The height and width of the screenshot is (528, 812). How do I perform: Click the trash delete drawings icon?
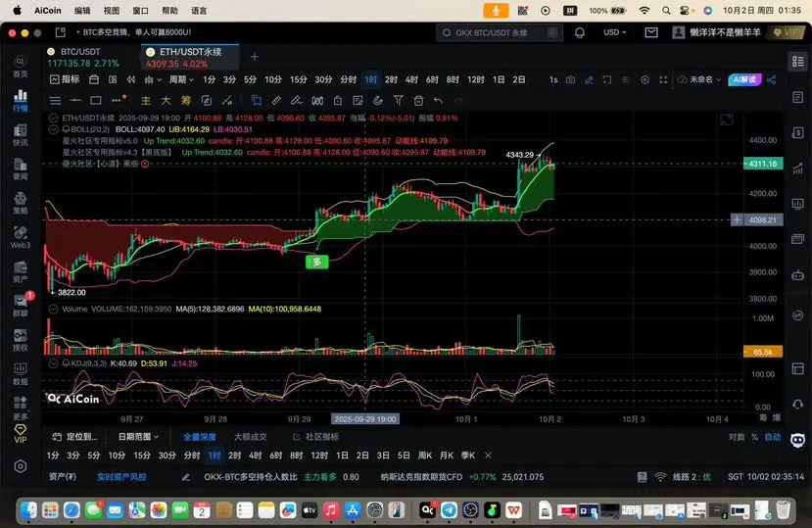click(418, 101)
